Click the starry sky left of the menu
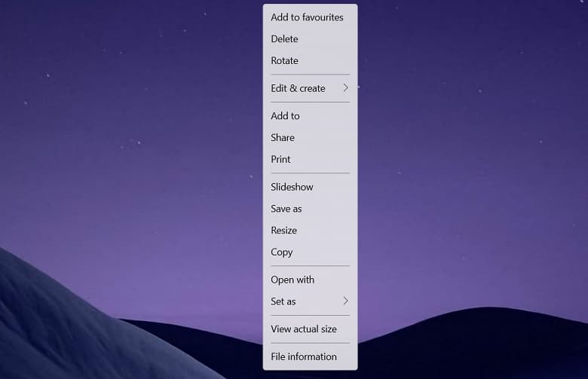This screenshot has height=379, width=588. (x=128, y=113)
